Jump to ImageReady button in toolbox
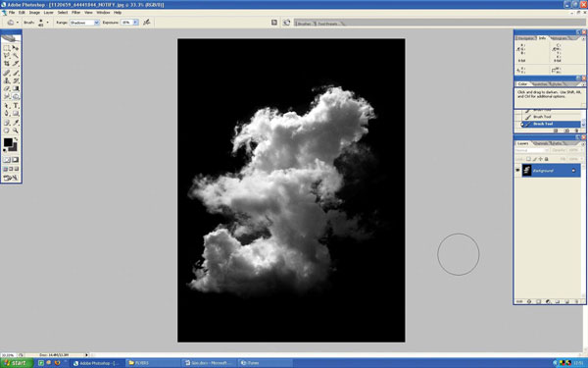The image size is (588, 368). tap(11, 178)
